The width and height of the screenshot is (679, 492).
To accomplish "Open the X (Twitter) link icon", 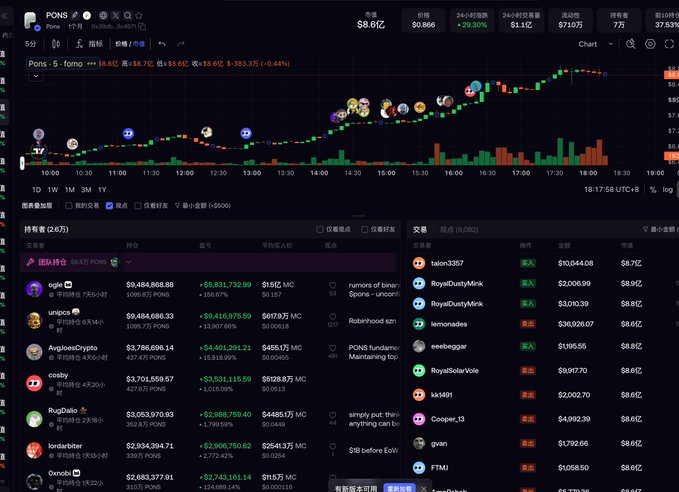I will coord(116,16).
